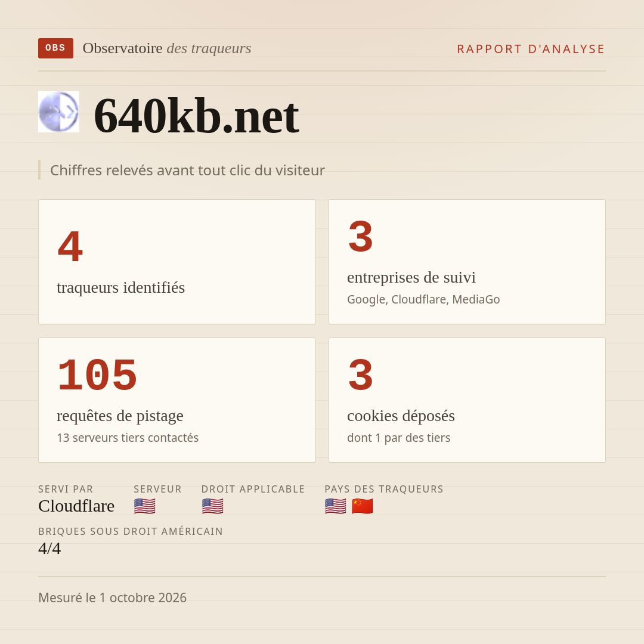644x644 pixels.
Task: Click the 'requêtes de pistage' label
Action: pyautogui.click(x=120, y=416)
